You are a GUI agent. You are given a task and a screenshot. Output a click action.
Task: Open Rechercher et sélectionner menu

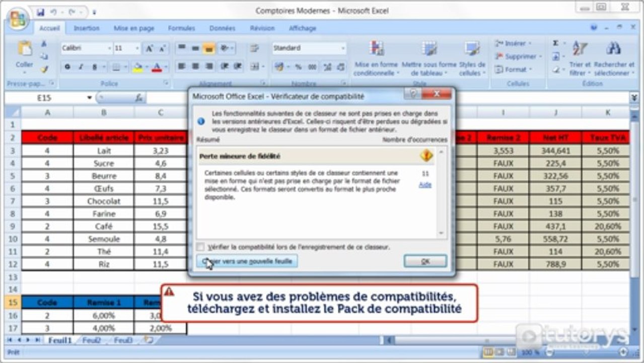click(x=613, y=58)
